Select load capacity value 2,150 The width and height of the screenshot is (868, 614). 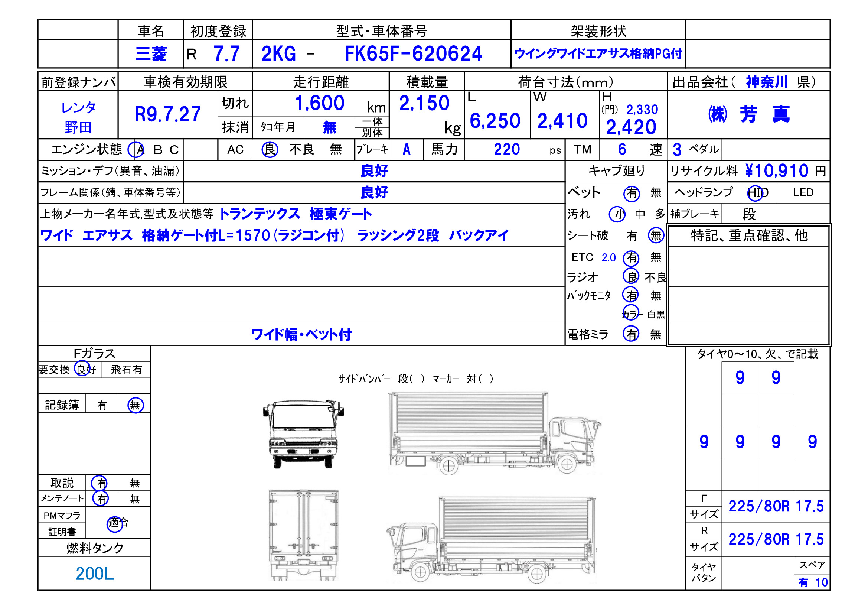point(424,103)
